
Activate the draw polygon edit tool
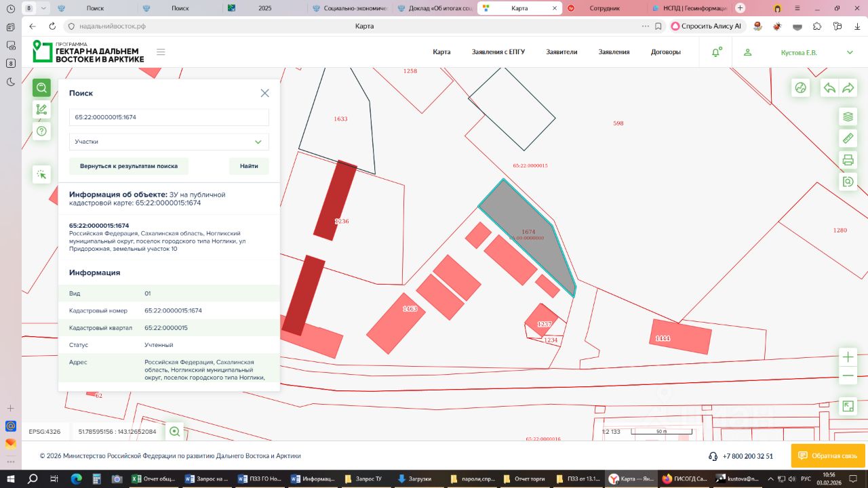pos(41,109)
